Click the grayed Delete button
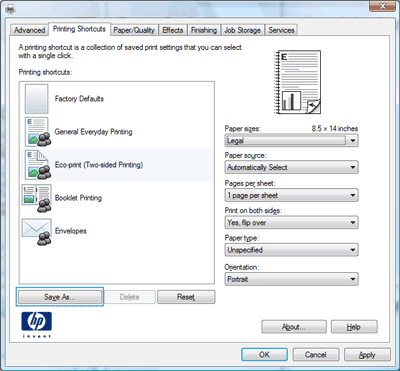 coord(130,297)
